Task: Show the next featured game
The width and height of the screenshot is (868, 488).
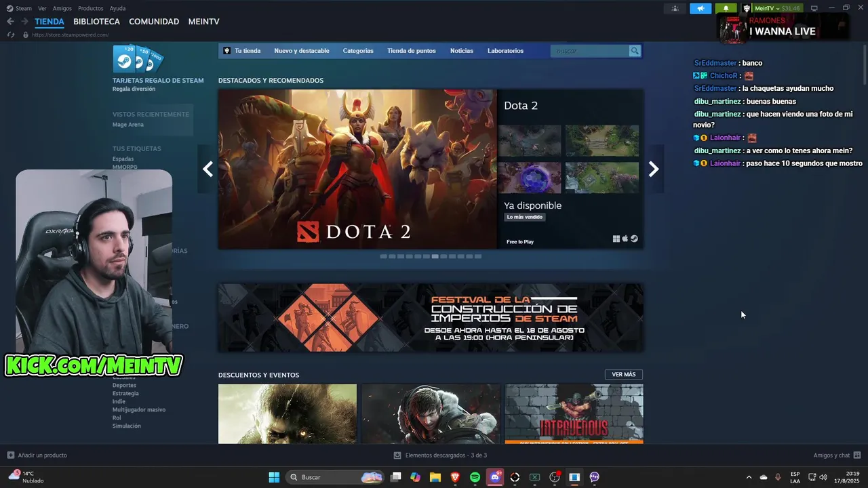Action: coord(654,169)
